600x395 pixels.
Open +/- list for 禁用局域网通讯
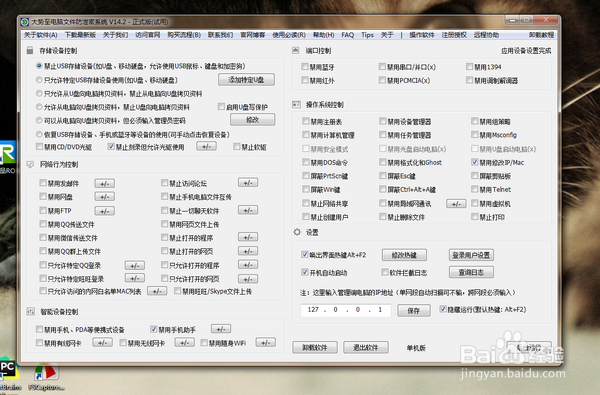point(456,204)
